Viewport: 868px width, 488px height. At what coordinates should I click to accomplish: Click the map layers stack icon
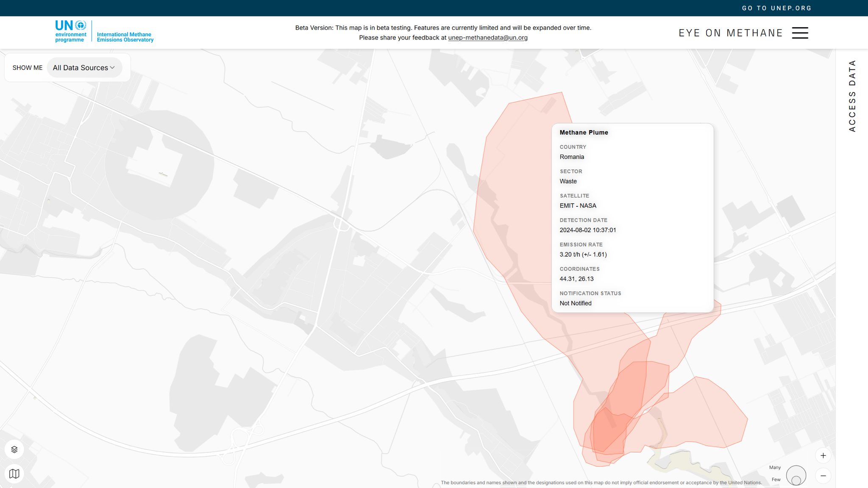coord(14,449)
